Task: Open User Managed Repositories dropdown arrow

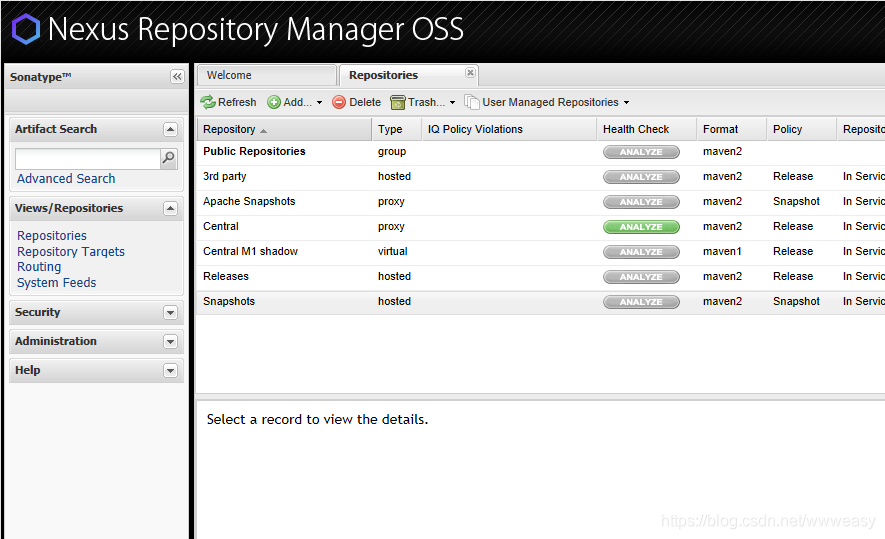Action: coord(626,103)
